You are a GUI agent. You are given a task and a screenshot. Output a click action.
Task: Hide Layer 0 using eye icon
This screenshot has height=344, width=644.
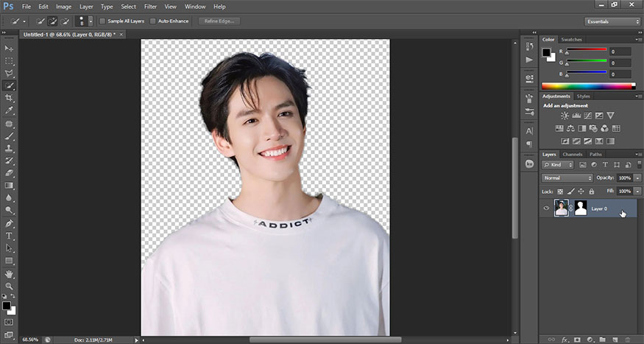point(546,208)
